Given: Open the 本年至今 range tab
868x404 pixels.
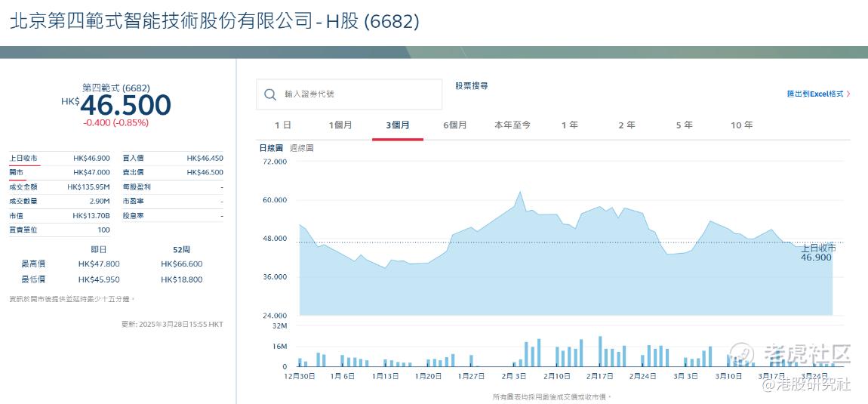Looking at the screenshot, I should pos(512,125).
